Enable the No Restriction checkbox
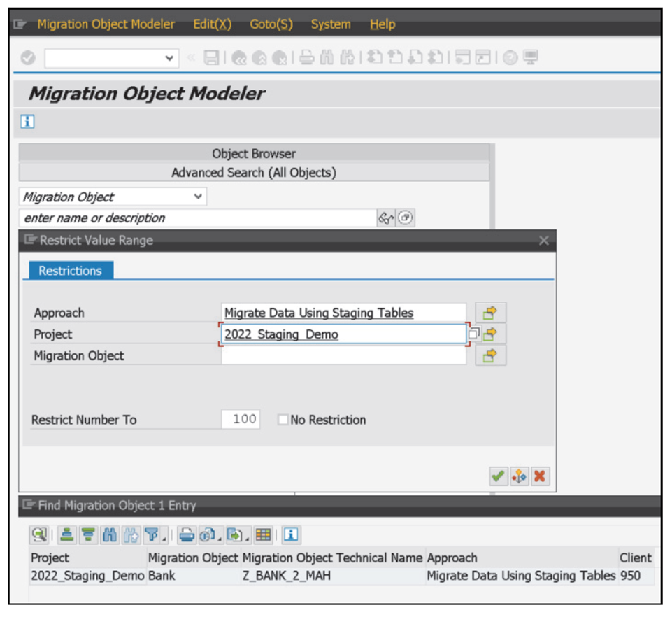The image size is (672, 617). [x=283, y=419]
